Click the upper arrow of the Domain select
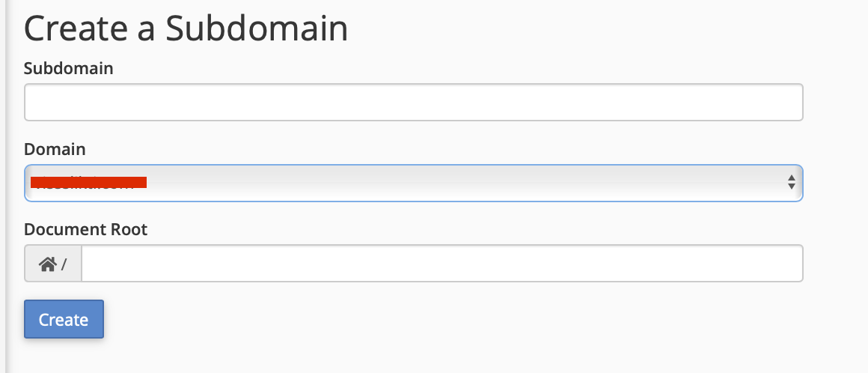 click(791, 178)
